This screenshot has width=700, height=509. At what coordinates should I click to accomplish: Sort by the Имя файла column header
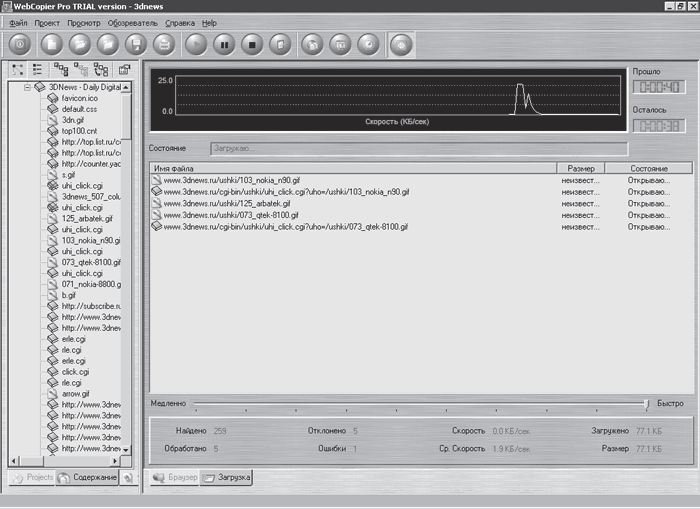[353, 168]
